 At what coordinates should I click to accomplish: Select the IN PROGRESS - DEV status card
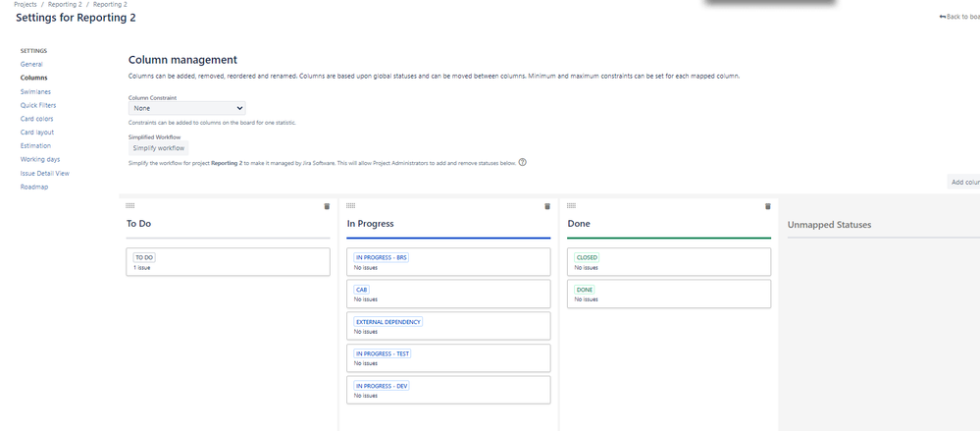[448, 390]
